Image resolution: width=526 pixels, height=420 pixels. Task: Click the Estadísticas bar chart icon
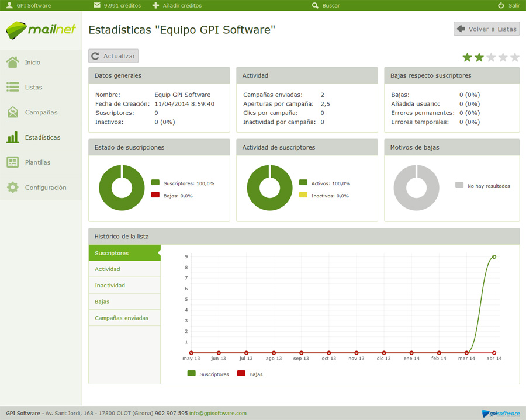tap(13, 137)
